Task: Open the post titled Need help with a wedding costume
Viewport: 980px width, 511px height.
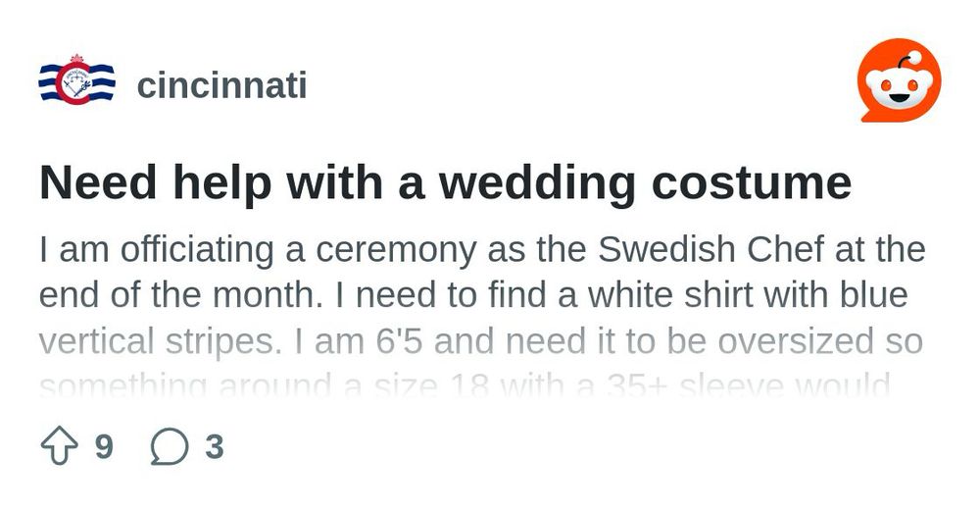Action: coord(446,182)
